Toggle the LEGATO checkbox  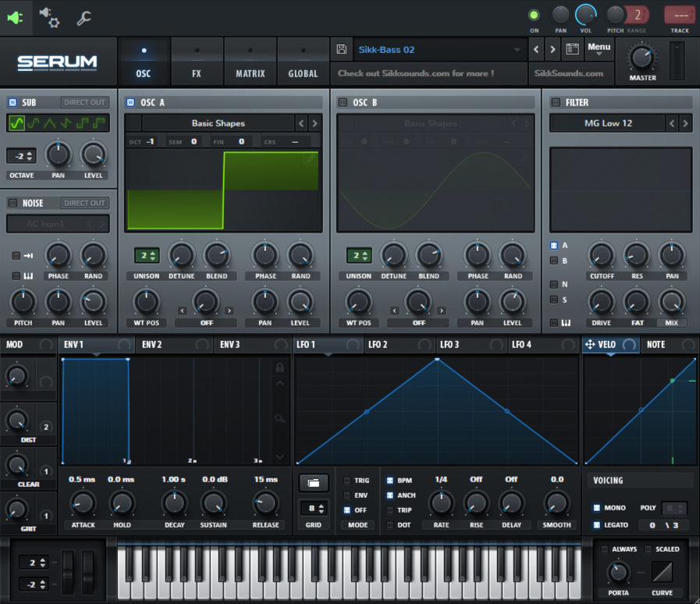click(x=597, y=525)
